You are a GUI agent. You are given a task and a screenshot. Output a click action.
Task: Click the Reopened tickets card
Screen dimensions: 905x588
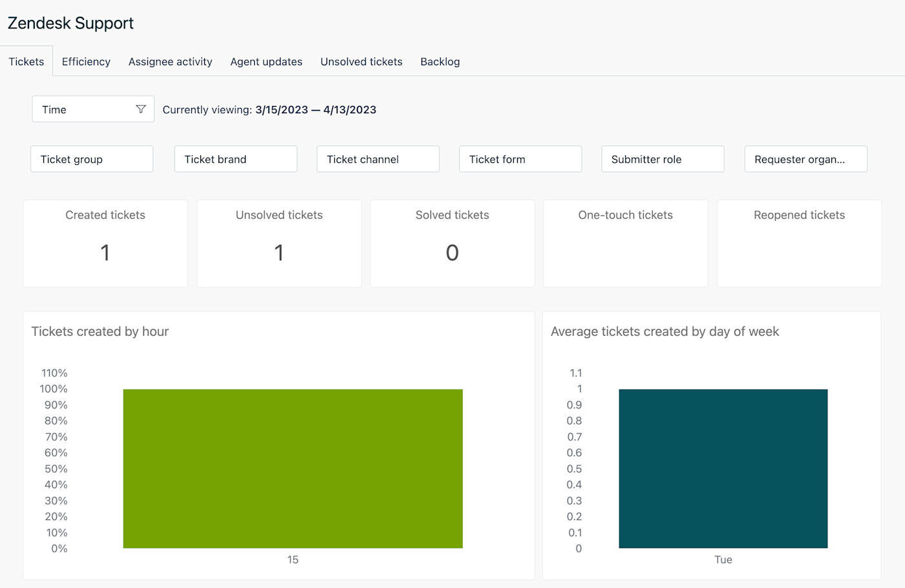[800, 244]
